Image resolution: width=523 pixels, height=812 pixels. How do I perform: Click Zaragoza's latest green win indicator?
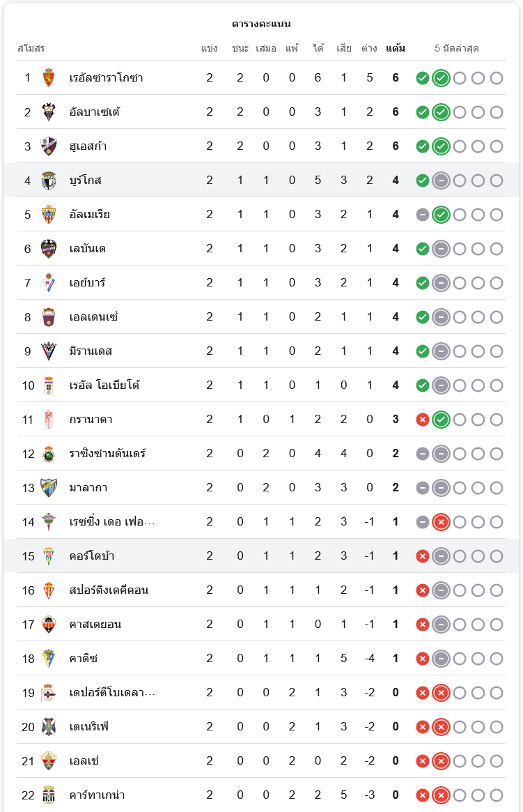[x=440, y=78]
